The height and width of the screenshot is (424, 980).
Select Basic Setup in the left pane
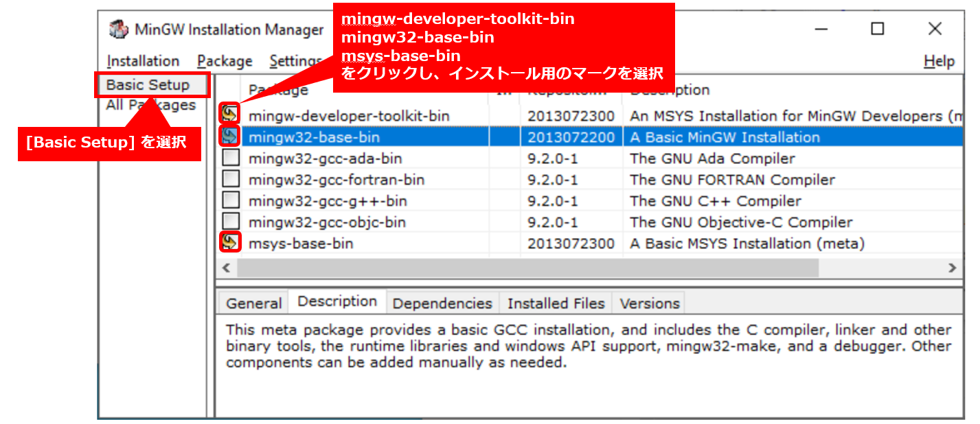click(148, 85)
